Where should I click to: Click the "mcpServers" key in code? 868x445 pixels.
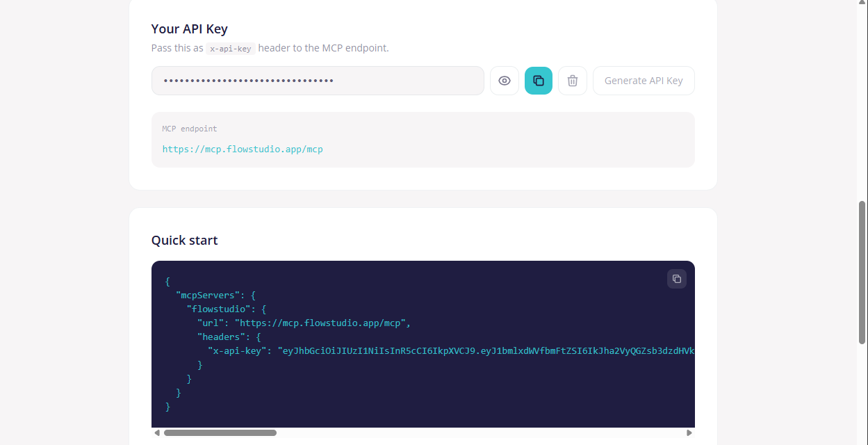(208, 296)
